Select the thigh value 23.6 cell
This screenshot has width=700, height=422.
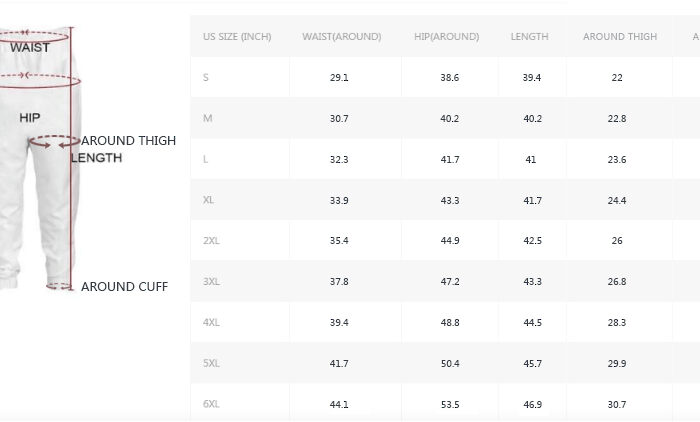617,160
